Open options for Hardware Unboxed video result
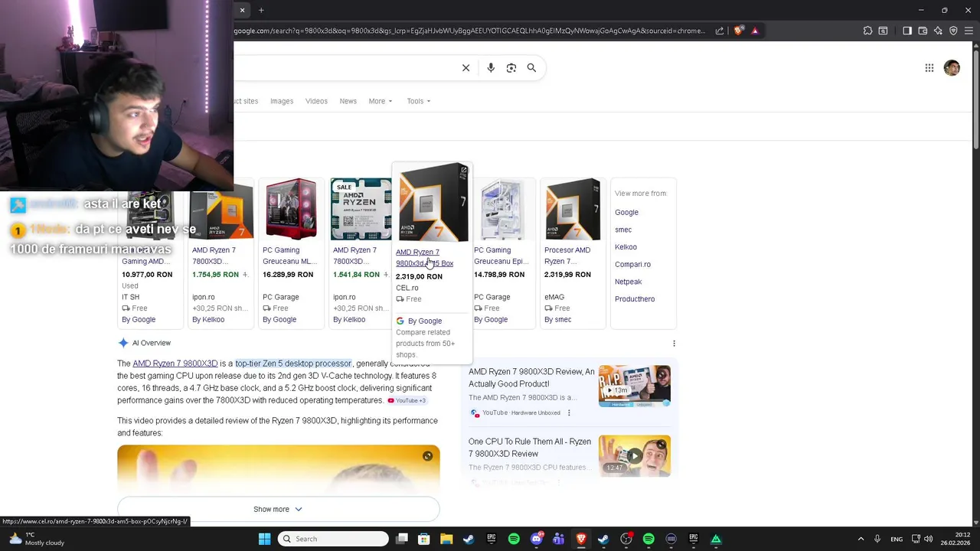The height and width of the screenshot is (551, 980). (x=569, y=412)
